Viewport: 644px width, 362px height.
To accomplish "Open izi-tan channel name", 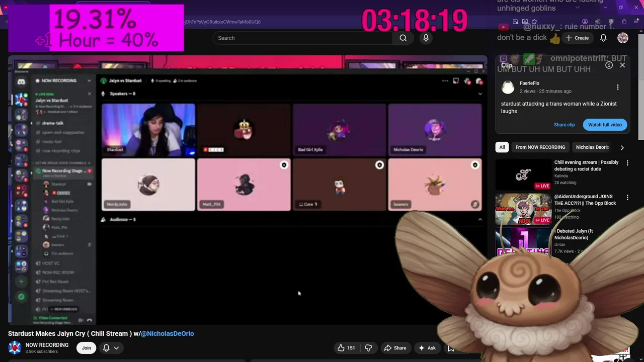I will [560, 244].
